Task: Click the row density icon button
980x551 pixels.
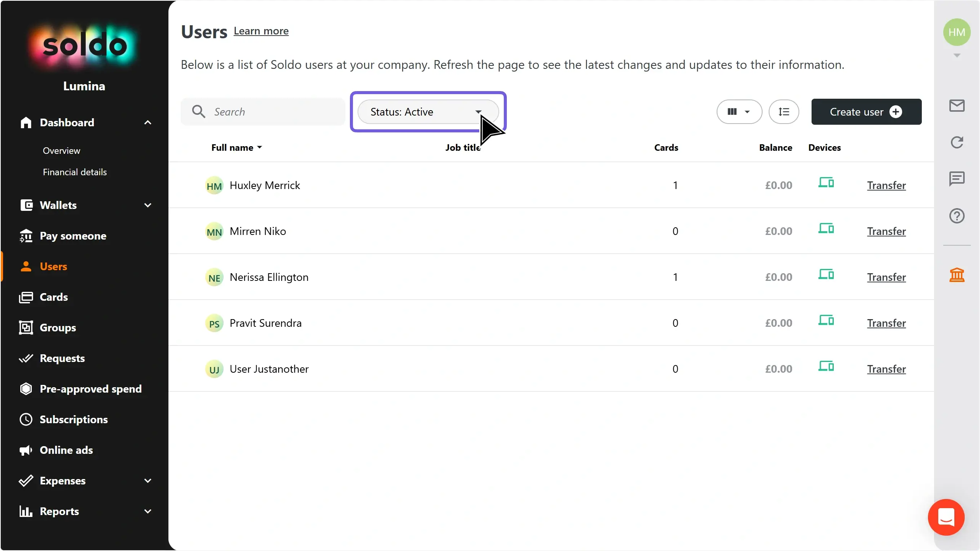Action: [x=784, y=112]
